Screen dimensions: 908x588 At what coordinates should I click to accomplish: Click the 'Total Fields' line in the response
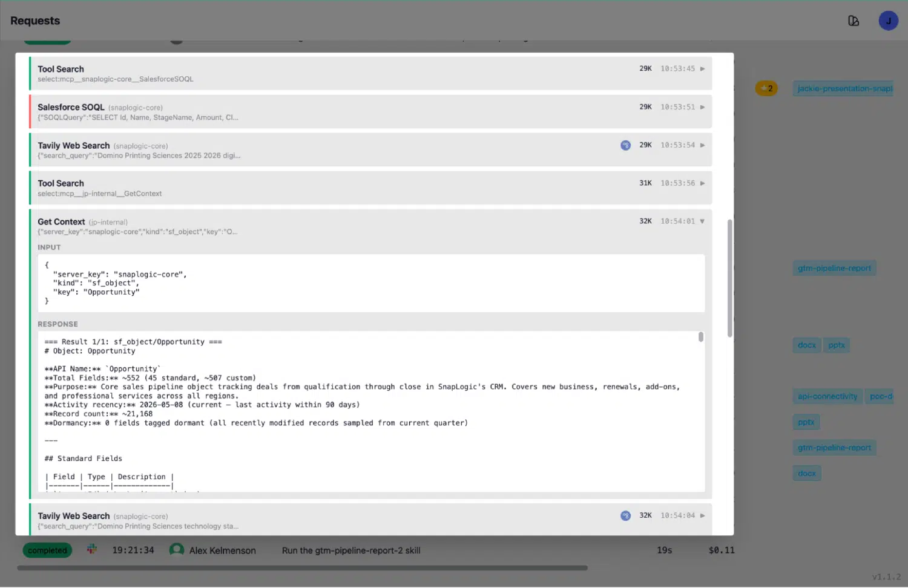click(x=150, y=378)
